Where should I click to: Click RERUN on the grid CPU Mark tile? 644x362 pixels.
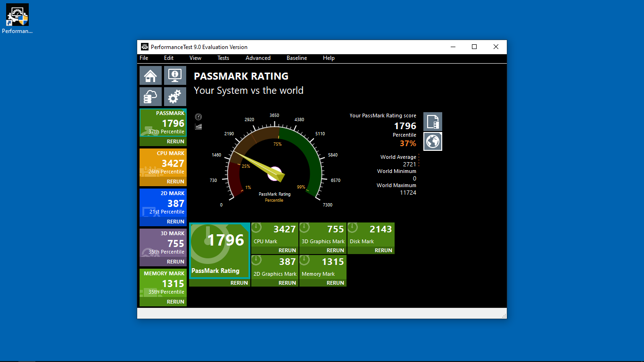pos(287,250)
